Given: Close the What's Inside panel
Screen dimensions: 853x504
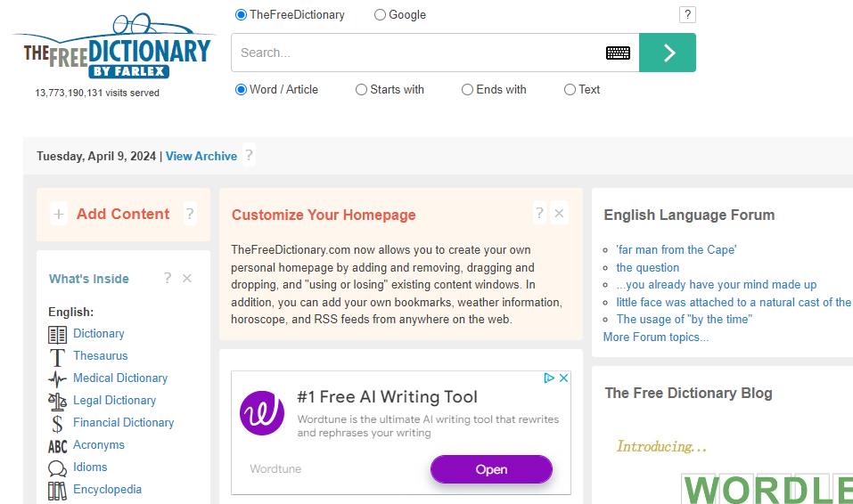Looking at the screenshot, I should coord(187,279).
